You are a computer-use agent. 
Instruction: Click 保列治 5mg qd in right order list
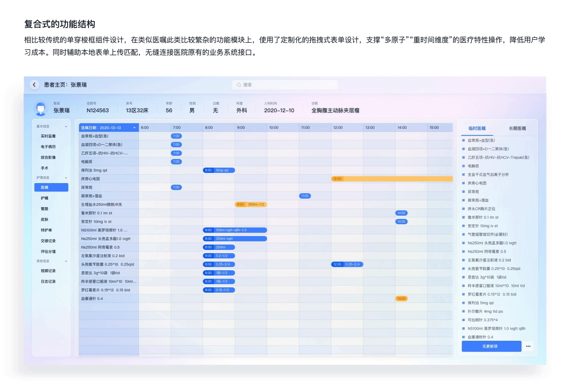point(480,303)
